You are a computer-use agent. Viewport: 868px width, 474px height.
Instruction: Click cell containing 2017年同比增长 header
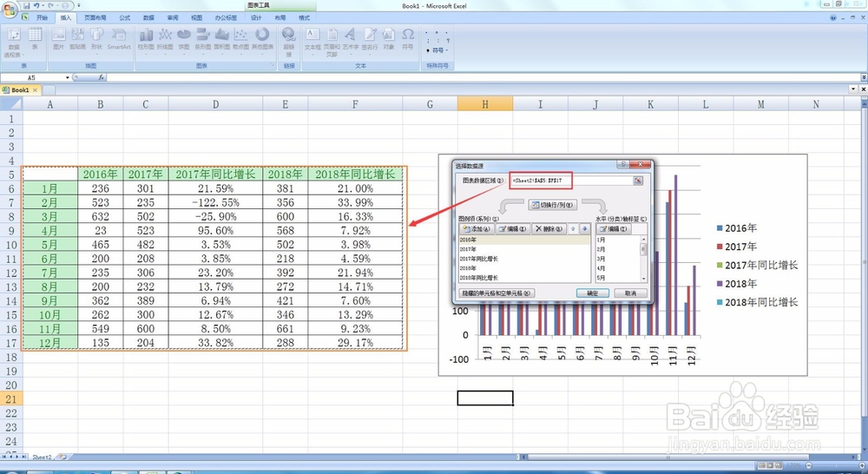tap(215, 174)
